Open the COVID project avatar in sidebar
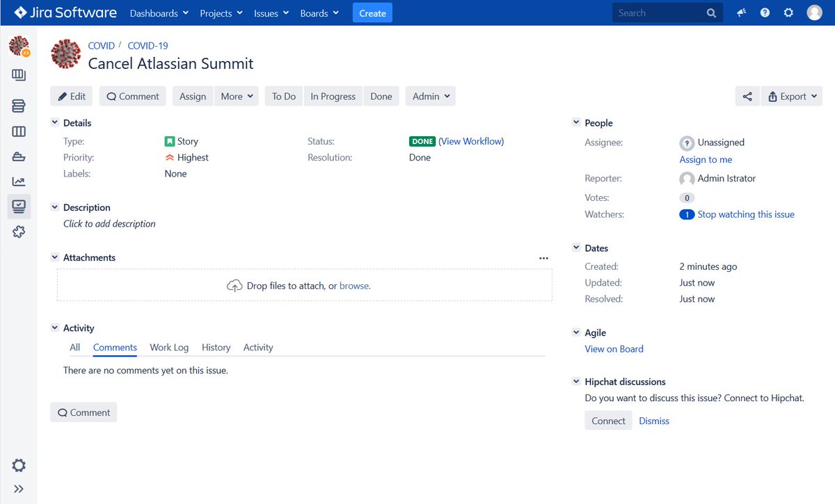 coord(19,47)
